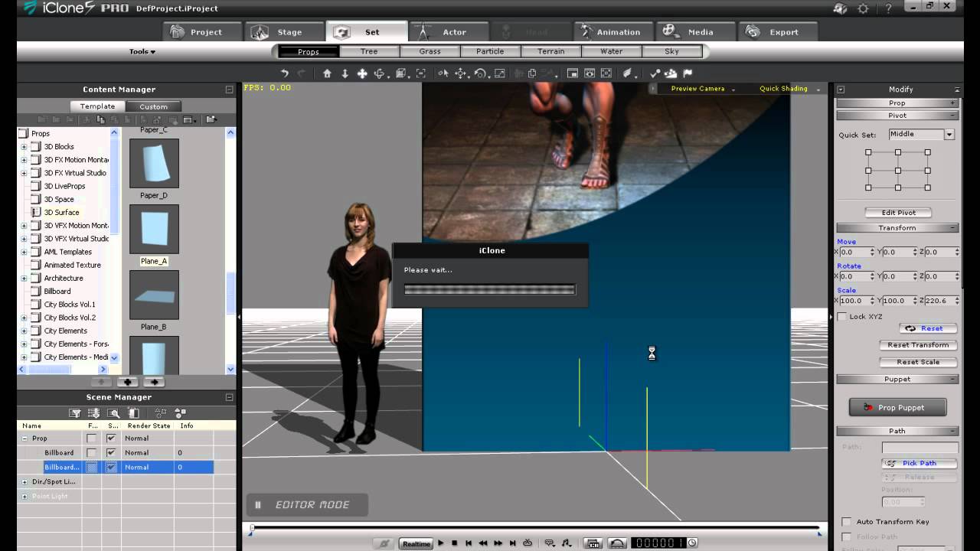Image resolution: width=980 pixels, height=551 pixels.
Task: Expand the Dir./Spot Light node
Action: [x=24, y=481]
